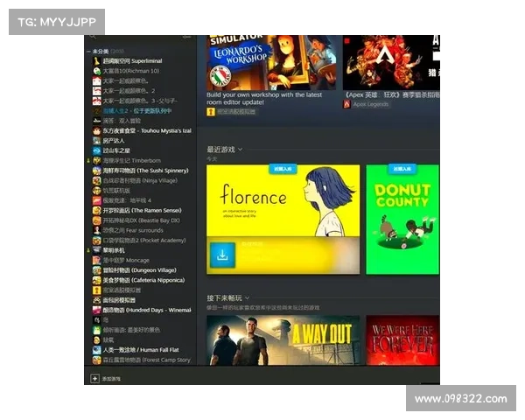This screenshot has height=420, width=525.
Task: Click the Ninja Village game icon
Action: (x=97, y=180)
